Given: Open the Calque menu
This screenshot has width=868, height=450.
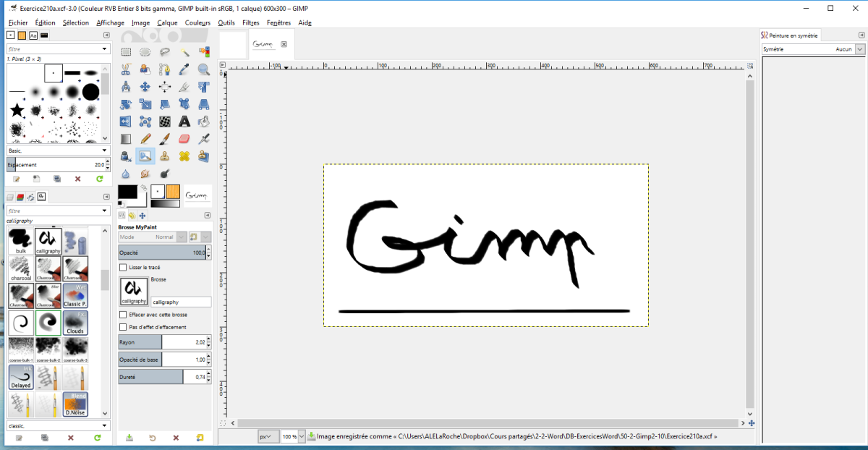Looking at the screenshot, I should [x=167, y=22].
